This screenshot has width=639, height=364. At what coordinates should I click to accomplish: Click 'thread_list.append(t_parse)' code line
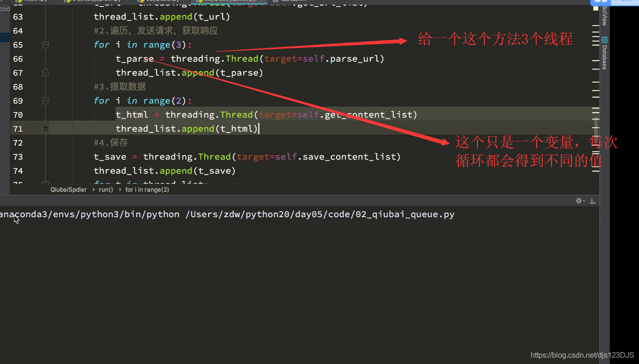[x=189, y=73]
